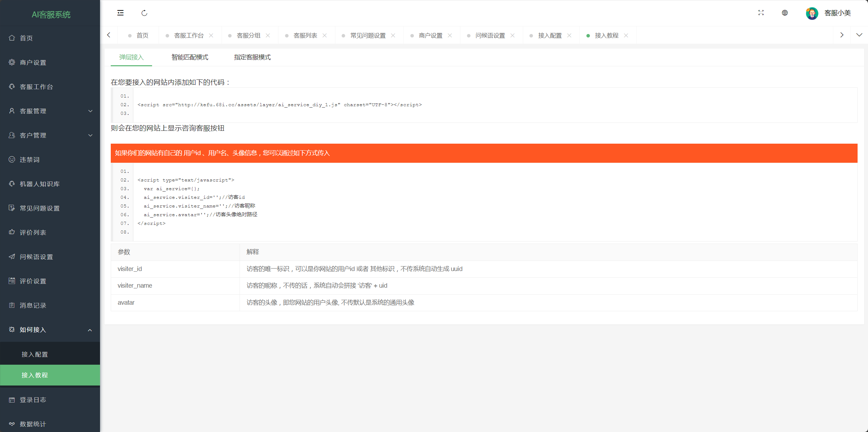Click the 客户管理 user icon
The image size is (868, 432).
point(12,135)
